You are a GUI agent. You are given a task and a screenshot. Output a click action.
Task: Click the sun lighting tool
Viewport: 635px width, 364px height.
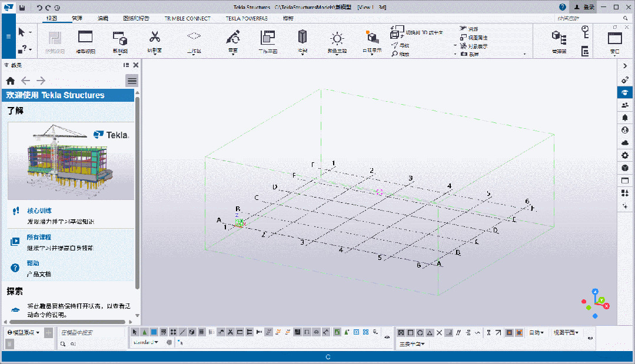(337, 42)
